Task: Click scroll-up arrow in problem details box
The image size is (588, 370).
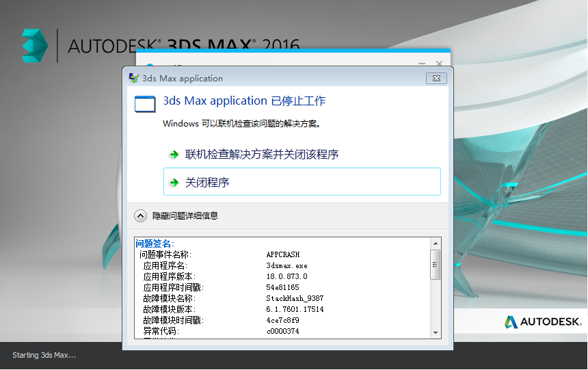Action: (436, 243)
